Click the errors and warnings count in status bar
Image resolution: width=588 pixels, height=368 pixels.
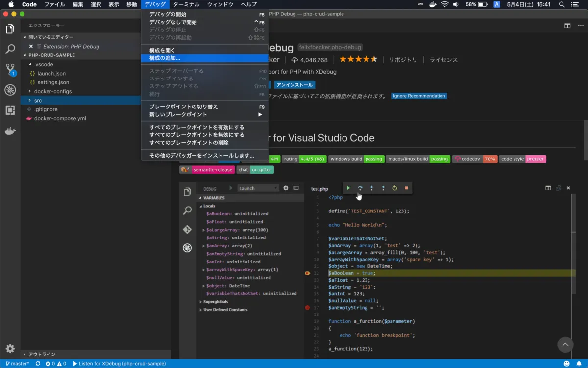[x=56, y=364]
